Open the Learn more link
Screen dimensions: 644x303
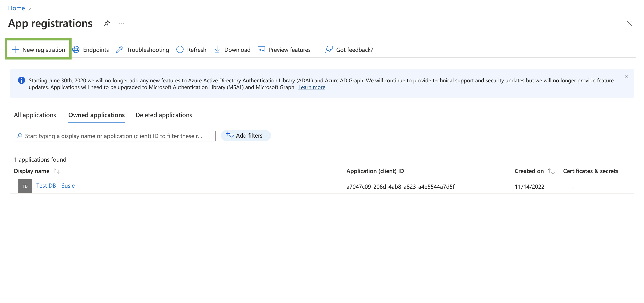click(x=312, y=87)
